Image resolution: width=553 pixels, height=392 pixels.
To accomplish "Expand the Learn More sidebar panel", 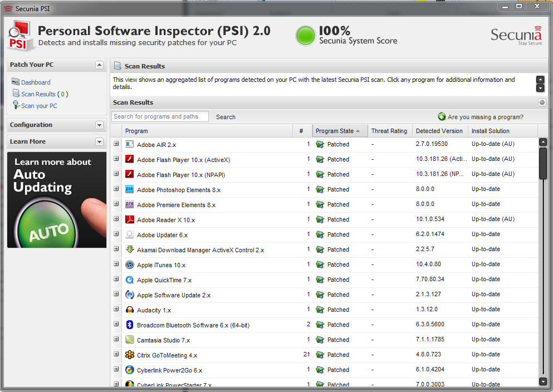I will (99, 142).
